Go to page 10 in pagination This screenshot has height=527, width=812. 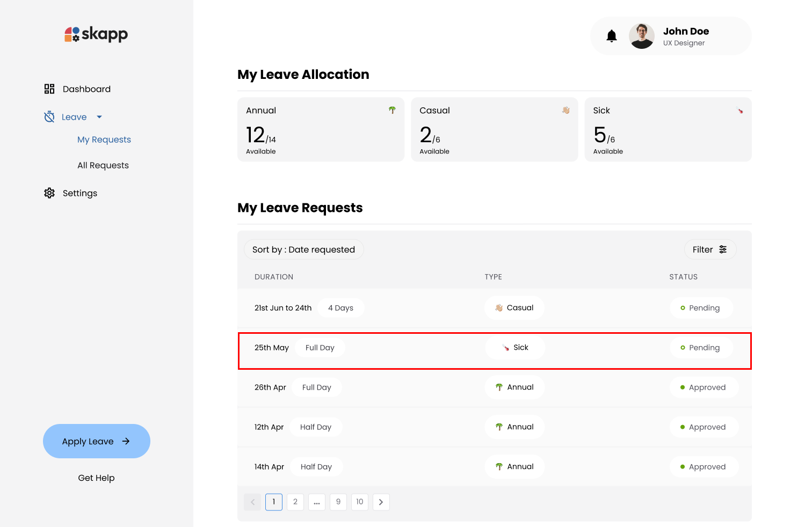(x=359, y=502)
